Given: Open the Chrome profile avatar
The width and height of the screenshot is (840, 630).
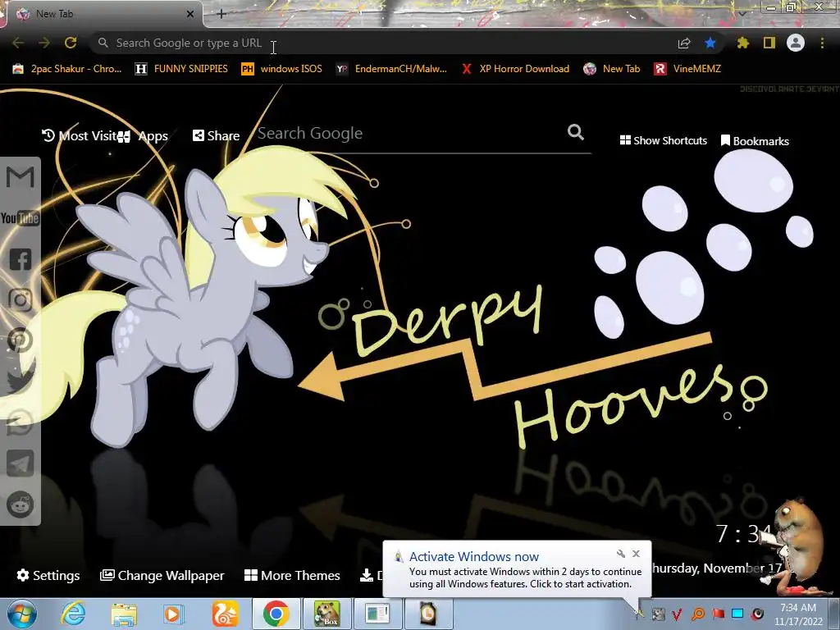Looking at the screenshot, I should [x=796, y=43].
